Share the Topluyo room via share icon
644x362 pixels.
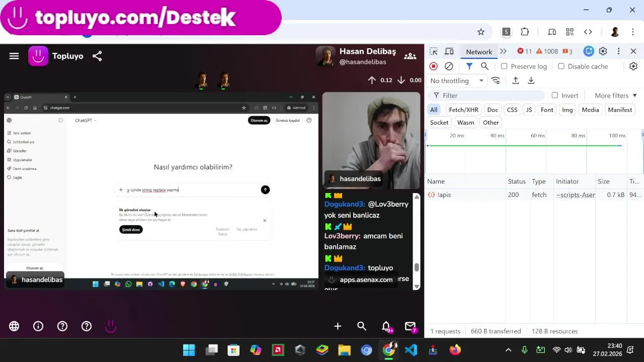97,56
